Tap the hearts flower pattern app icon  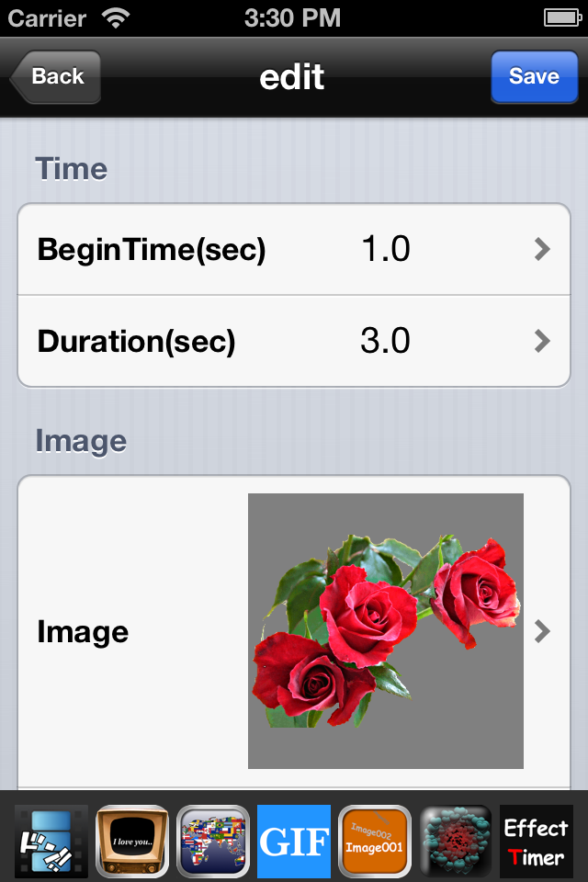click(x=456, y=841)
